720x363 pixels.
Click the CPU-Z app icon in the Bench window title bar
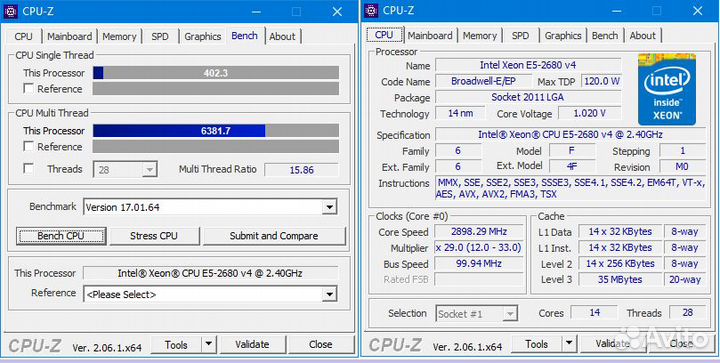11,11
